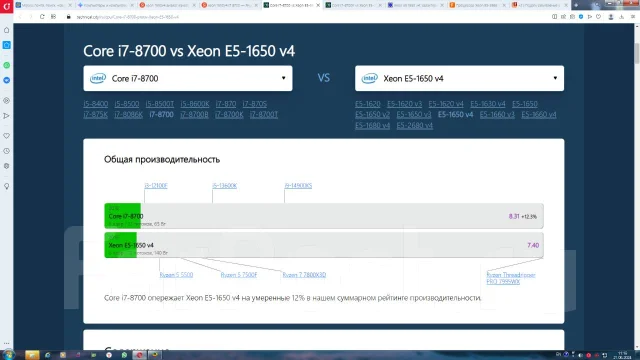Click the Core i7-8700 green performance bar
640x360 pixels.
click(x=122, y=216)
